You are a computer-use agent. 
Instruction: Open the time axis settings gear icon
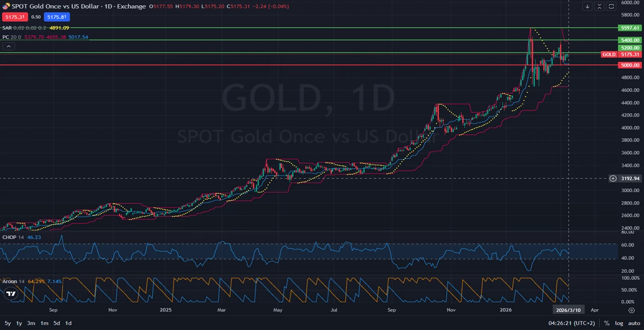click(x=631, y=311)
